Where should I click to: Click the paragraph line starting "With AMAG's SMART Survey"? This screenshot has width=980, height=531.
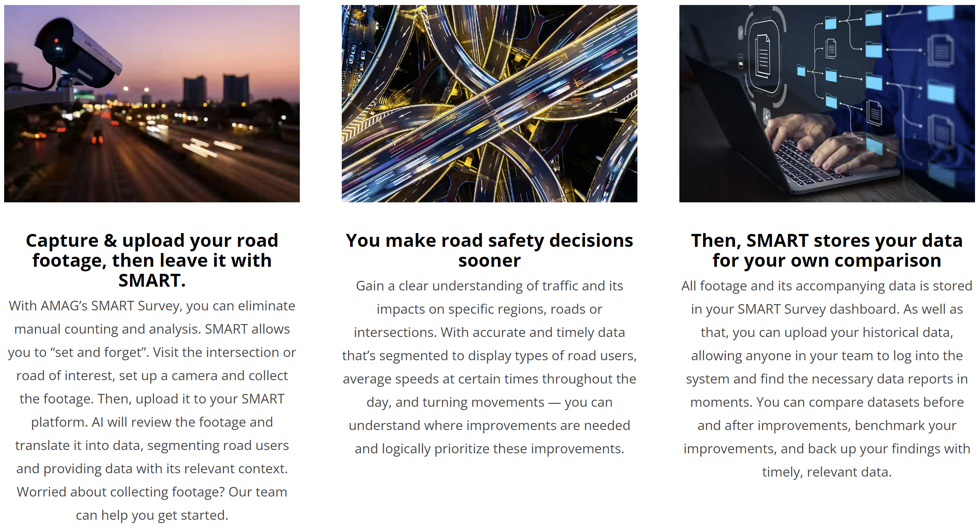point(152,306)
